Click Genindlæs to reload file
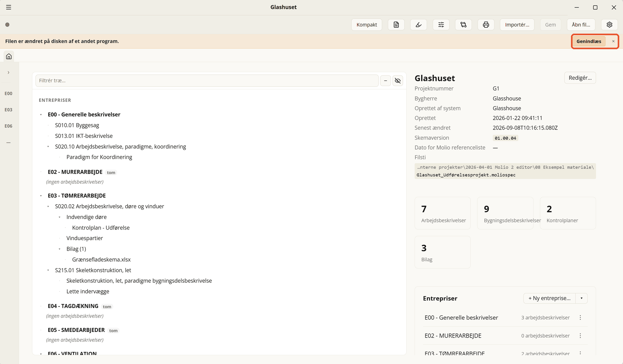 tap(589, 41)
